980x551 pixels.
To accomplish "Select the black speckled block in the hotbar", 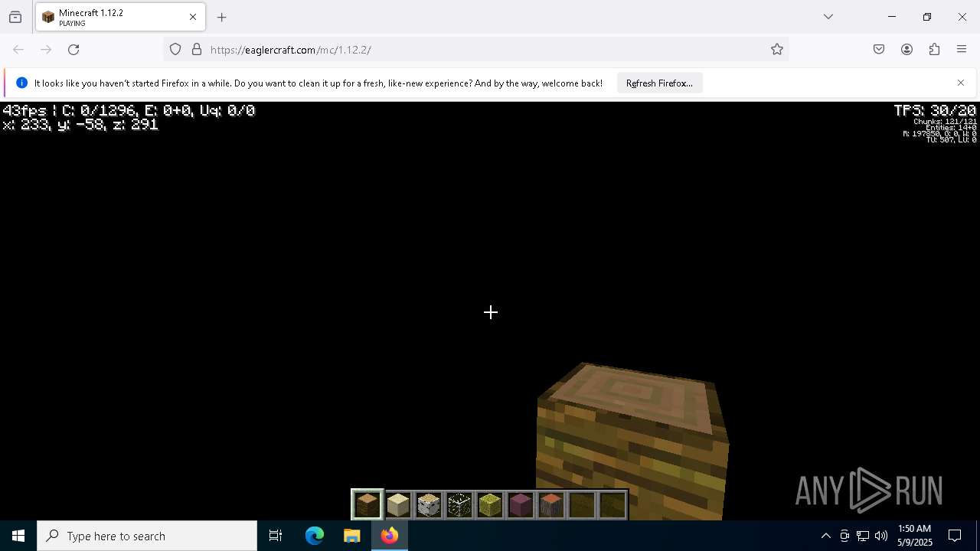I will pos(459,505).
